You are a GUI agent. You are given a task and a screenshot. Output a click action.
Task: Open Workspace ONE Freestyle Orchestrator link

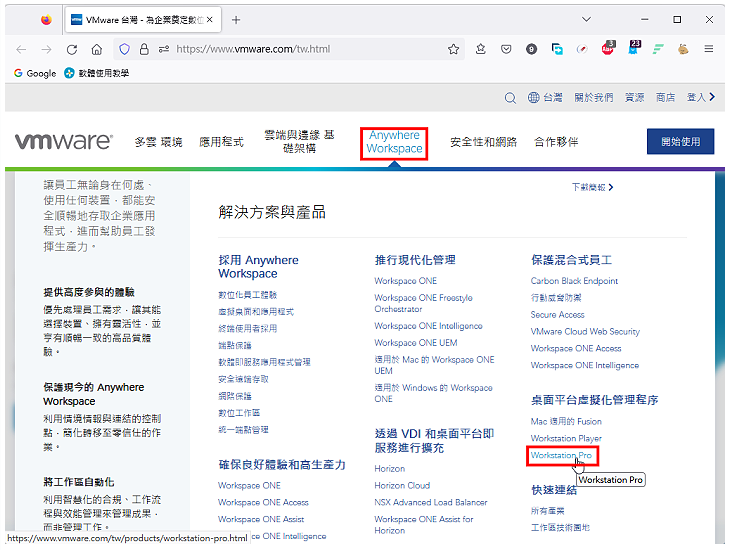coord(424,303)
